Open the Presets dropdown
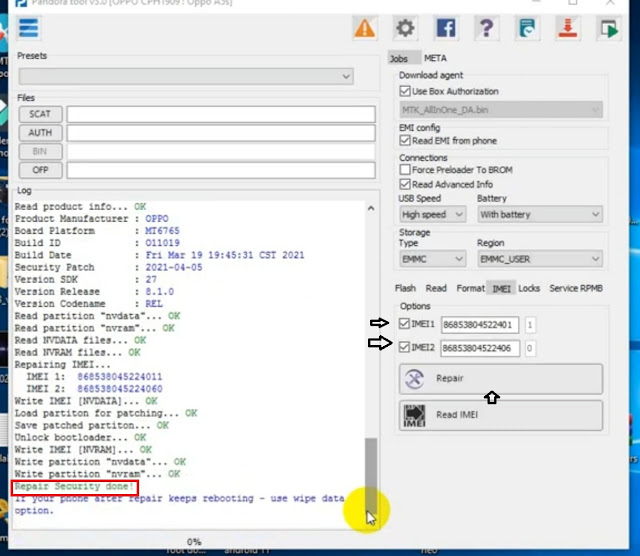Viewport: 640px width, 556px height. [186, 76]
